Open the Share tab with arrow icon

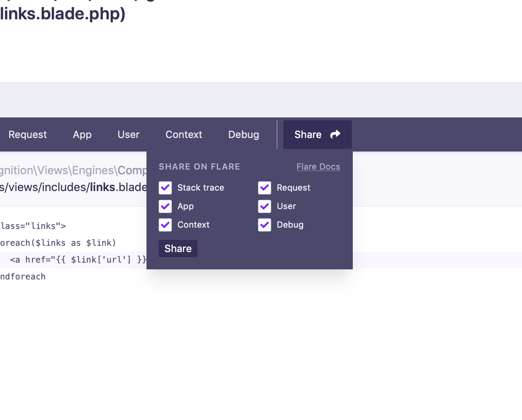click(317, 135)
